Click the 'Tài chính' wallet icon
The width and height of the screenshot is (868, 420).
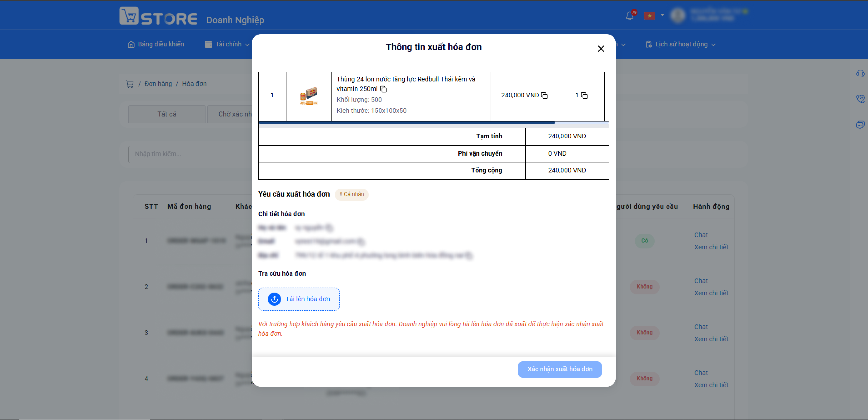tap(208, 44)
